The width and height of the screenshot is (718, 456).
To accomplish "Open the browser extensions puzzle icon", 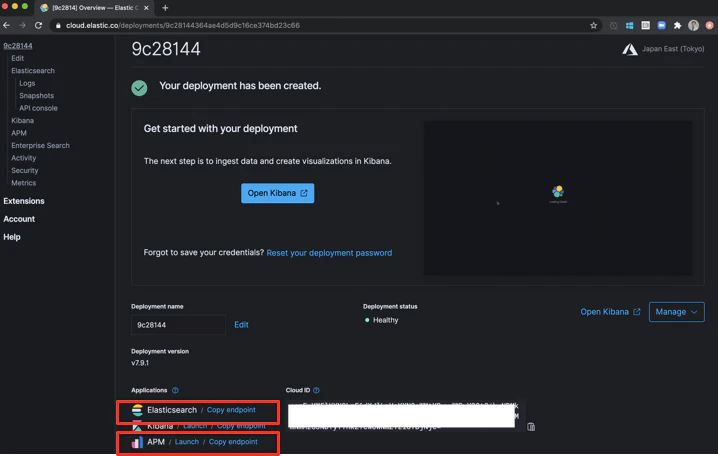I will click(677, 25).
